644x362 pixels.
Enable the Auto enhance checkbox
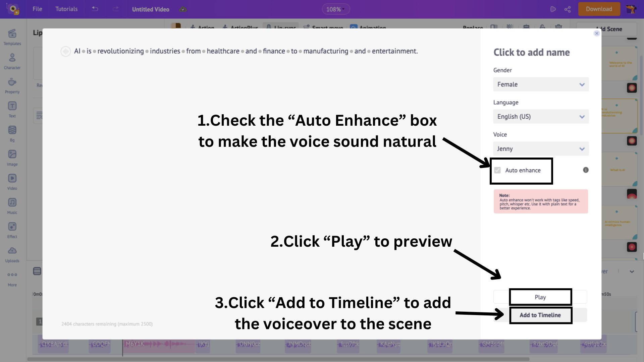[x=497, y=170]
